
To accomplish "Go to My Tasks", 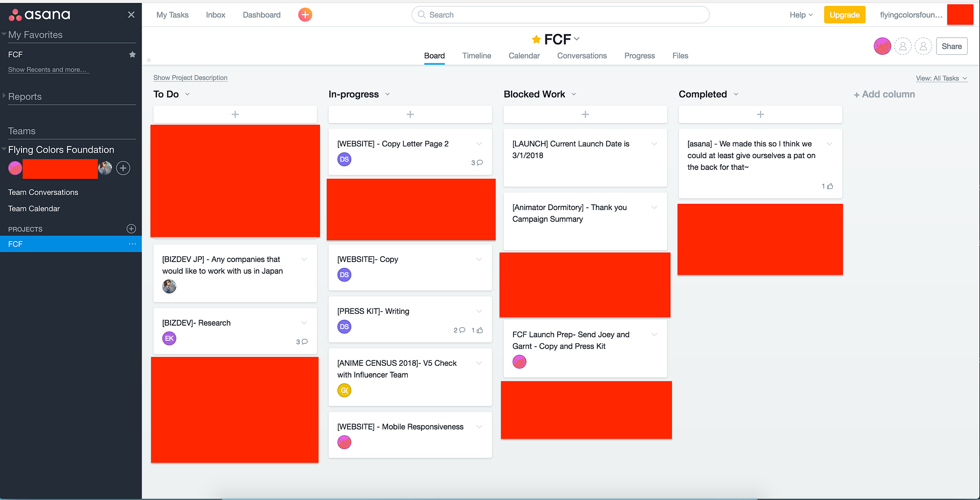I will click(172, 15).
